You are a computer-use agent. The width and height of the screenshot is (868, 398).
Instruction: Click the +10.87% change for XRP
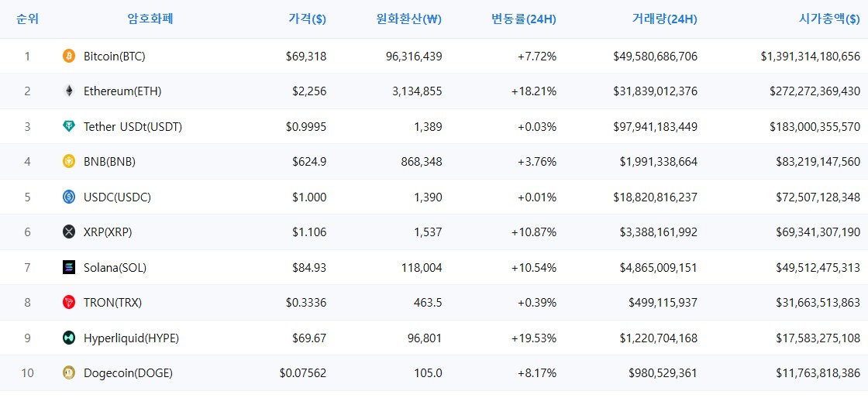(534, 232)
